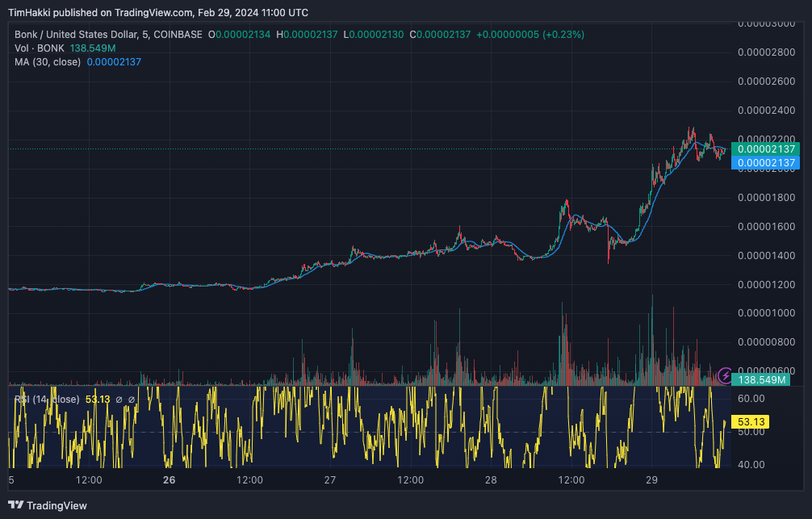Click the bold 26 date label on time axis
This screenshot has height=519, width=812.
pyautogui.click(x=170, y=480)
